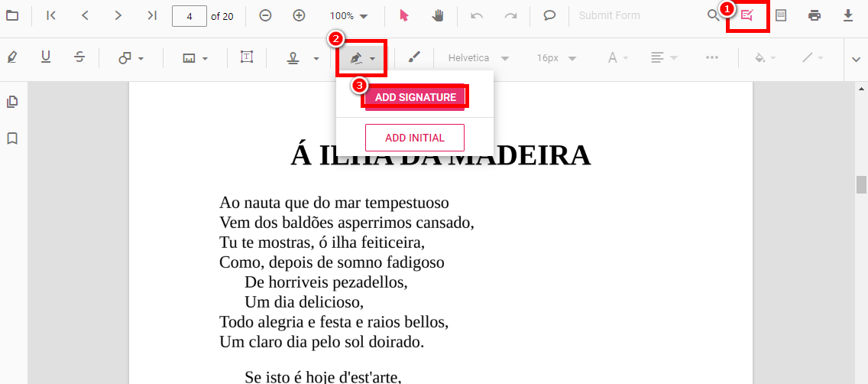The image size is (868, 384).
Task: Toggle the edit annotation toolbar
Action: click(747, 15)
